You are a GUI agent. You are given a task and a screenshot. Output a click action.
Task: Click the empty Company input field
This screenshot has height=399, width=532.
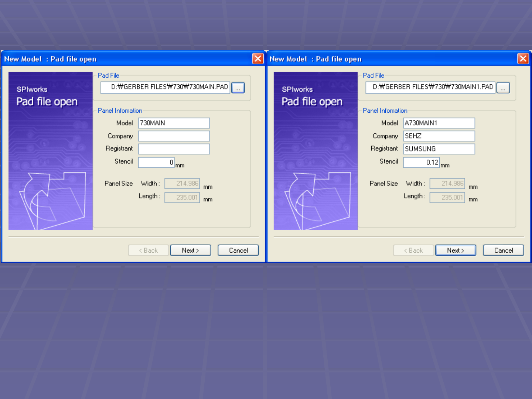pyautogui.click(x=174, y=136)
